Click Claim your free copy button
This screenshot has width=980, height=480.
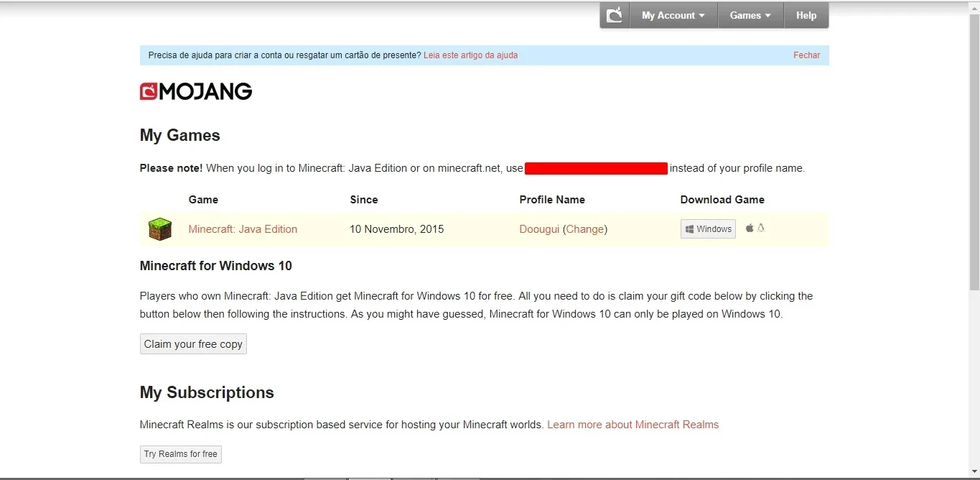click(193, 344)
